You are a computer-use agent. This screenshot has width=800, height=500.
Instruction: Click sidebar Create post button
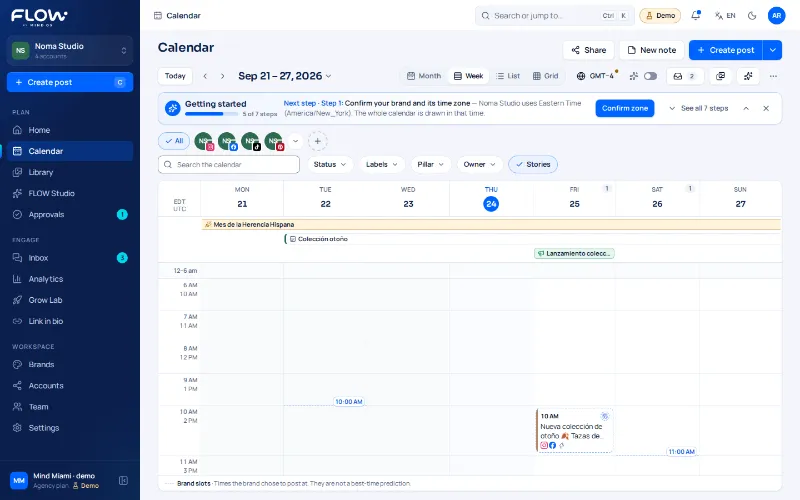70,82
